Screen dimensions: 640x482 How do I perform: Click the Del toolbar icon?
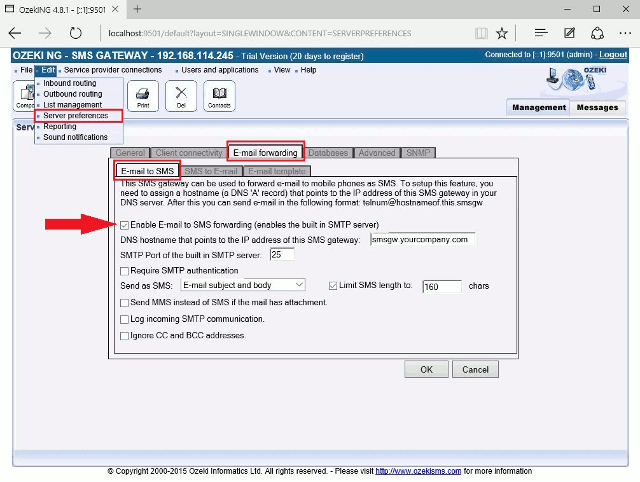click(181, 96)
